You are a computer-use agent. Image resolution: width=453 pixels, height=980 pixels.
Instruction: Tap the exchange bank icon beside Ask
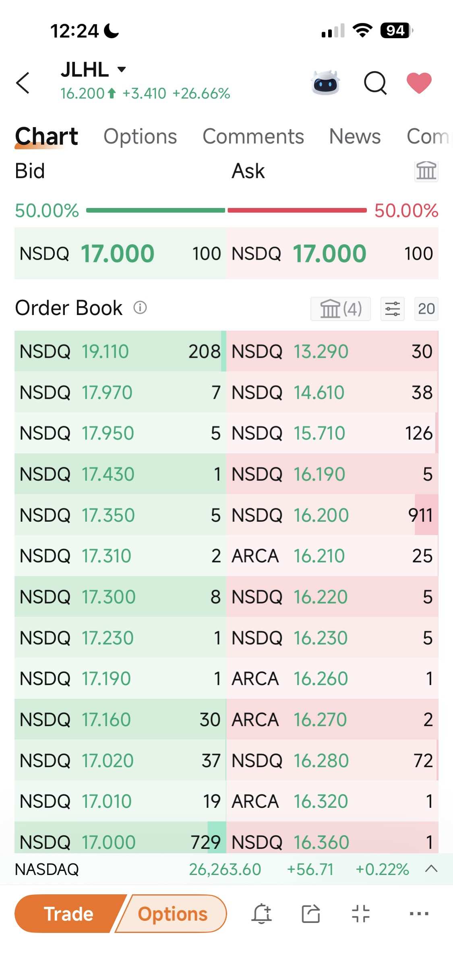(426, 171)
